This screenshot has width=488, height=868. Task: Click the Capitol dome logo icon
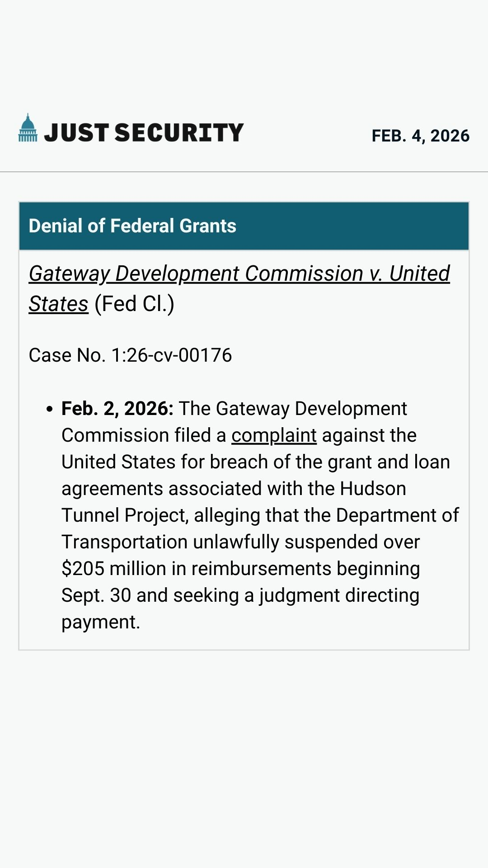coord(28,128)
